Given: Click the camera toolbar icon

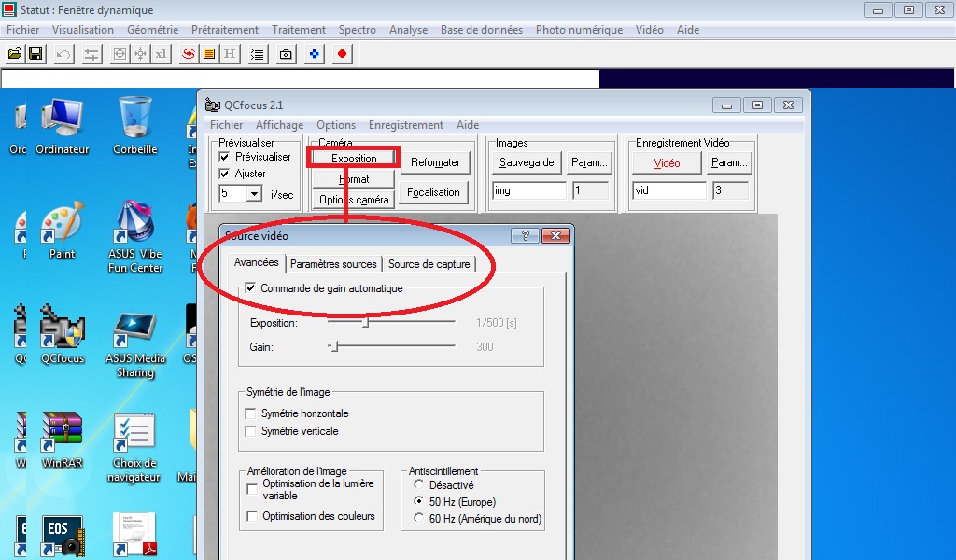Looking at the screenshot, I should pyautogui.click(x=286, y=54).
